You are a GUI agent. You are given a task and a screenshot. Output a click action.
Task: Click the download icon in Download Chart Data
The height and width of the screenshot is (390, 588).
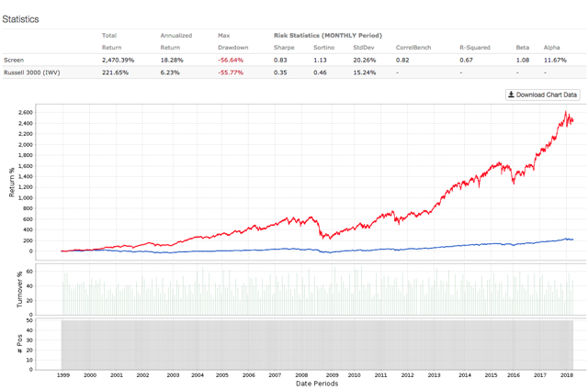(x=511, y=95)
